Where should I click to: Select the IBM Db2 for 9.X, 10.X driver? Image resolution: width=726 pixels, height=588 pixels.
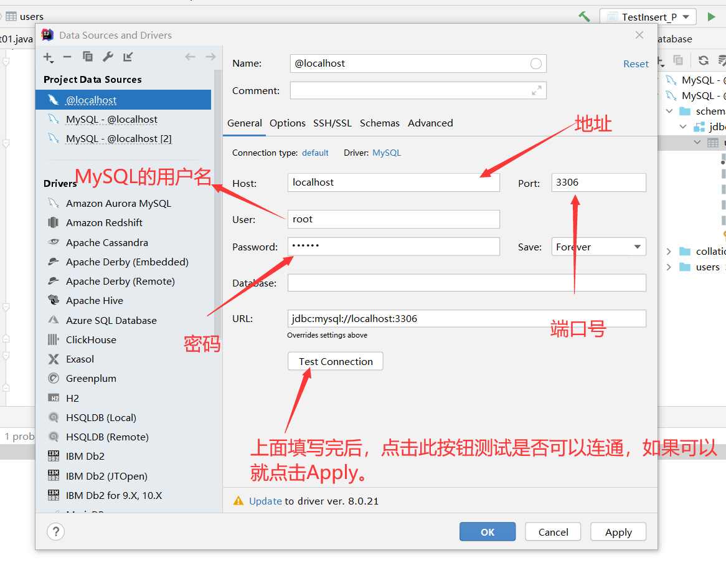pyautogui.click(x=114, y=495)
